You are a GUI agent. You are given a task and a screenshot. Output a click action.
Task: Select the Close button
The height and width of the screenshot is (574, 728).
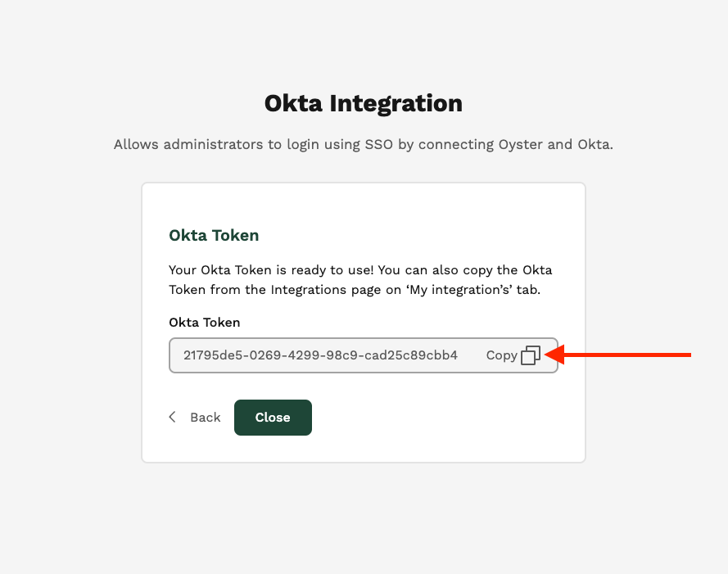tap(273, 418)
